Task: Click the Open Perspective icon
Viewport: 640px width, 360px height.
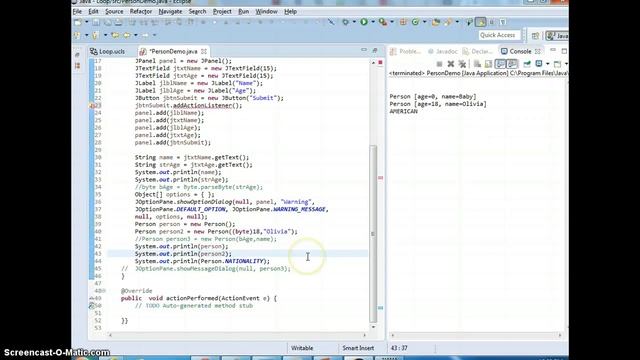Action: [536, 36]
